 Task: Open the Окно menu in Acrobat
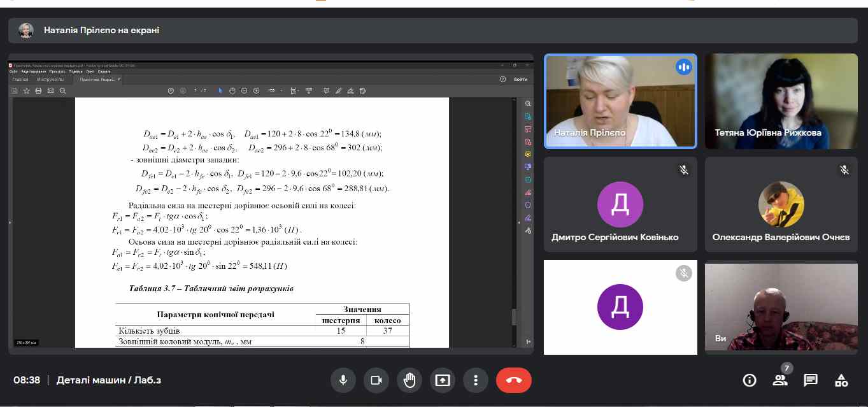(x=90, y=71)
